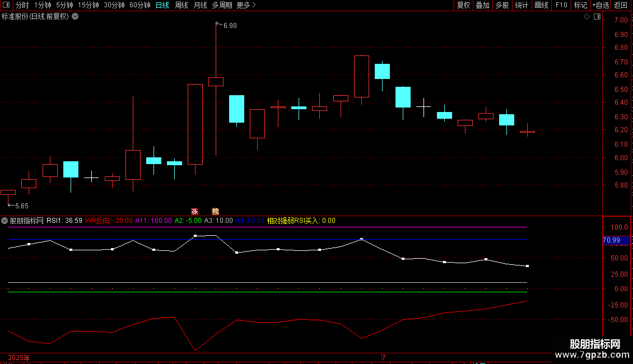633x364 pixels.
Task: Select the 日线 daily chart tab
Action: (x=162, y=5)
